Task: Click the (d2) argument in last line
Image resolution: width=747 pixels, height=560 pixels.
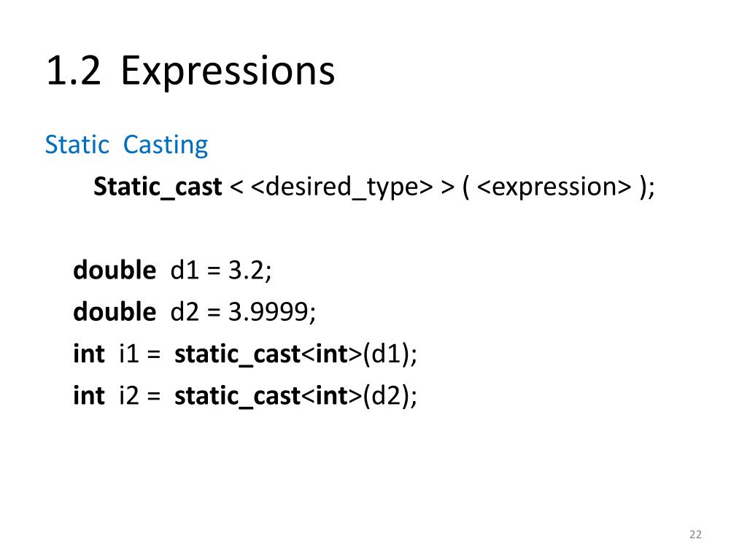Action: coord(387,396)
